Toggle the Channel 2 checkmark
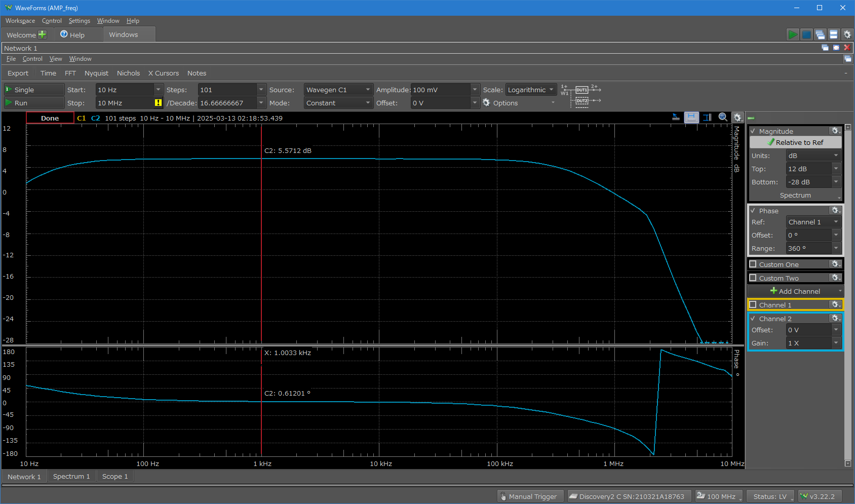855x504 pixels. pos(753,319)
